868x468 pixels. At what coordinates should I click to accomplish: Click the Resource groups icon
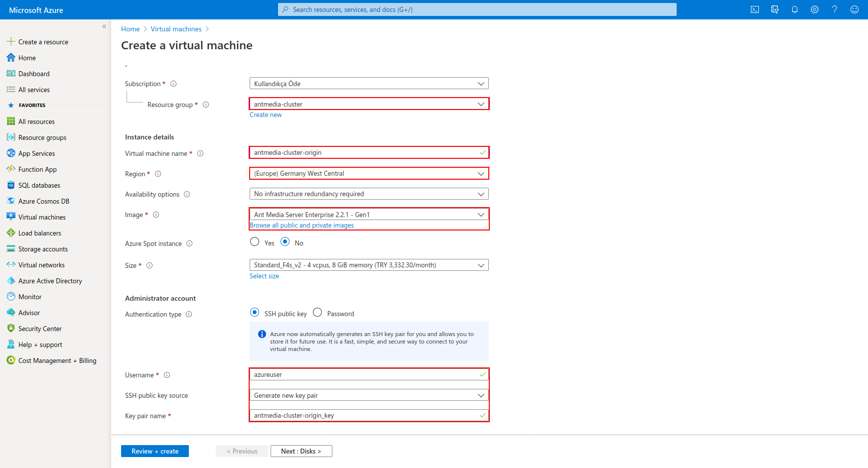tap(11, 137)
